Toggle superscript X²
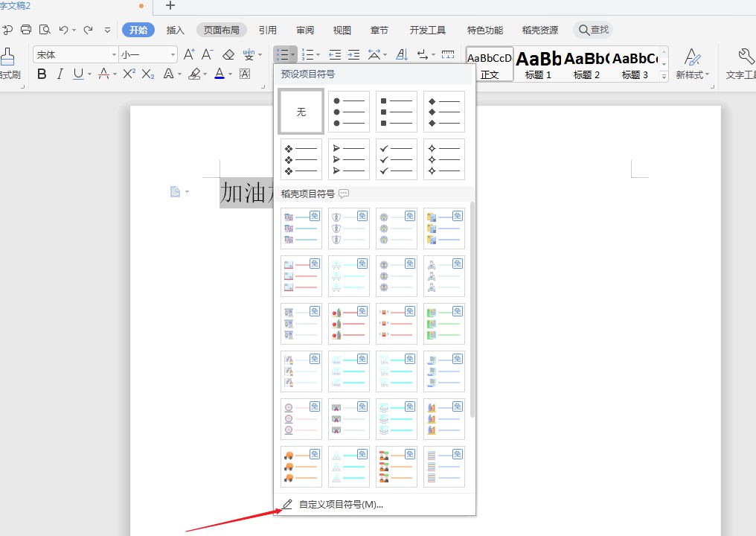The height and width of the screenshot is (536, 756). click(129, 74)
